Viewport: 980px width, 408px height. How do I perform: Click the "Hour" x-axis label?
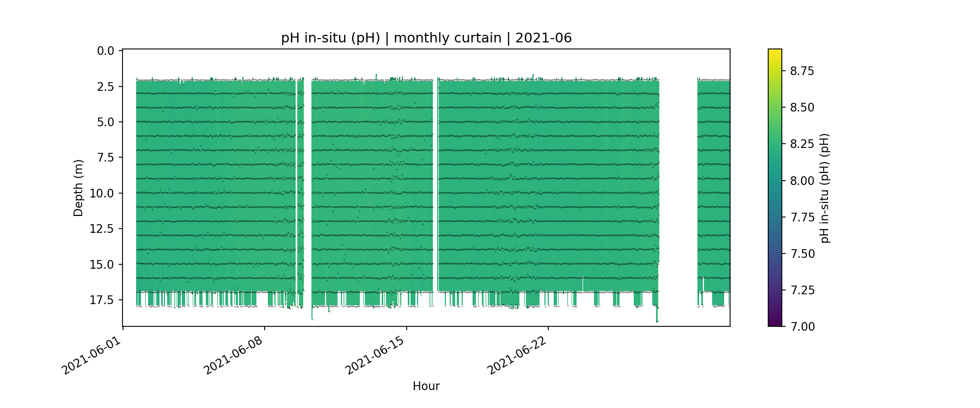pos(426,386)
